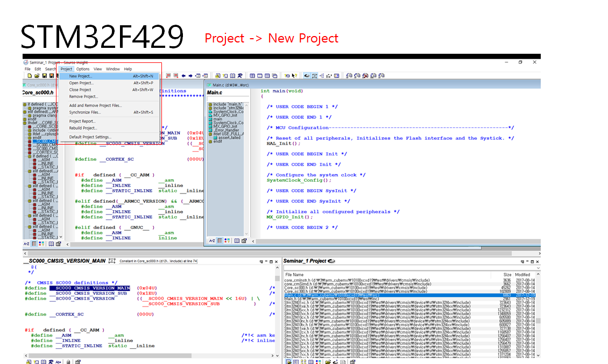Viewport: 608px width, 364px height.
Task: Select highlighted Main.c row in project list
Action: click(409, 295)
